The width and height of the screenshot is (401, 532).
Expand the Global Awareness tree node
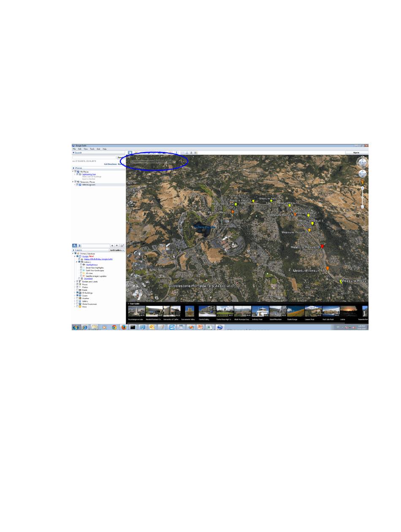75,304
